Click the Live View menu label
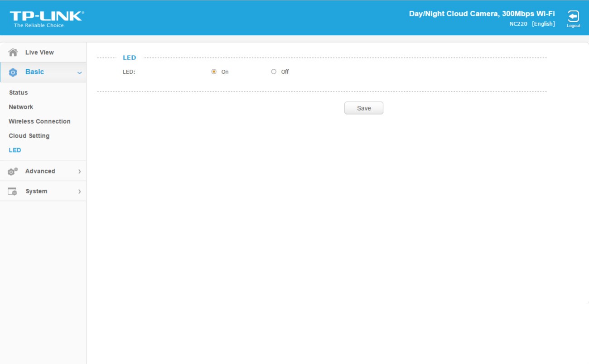 39,53
